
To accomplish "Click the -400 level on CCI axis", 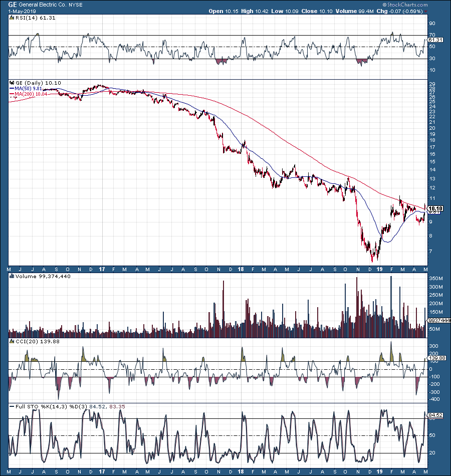I will click(434, 399).
